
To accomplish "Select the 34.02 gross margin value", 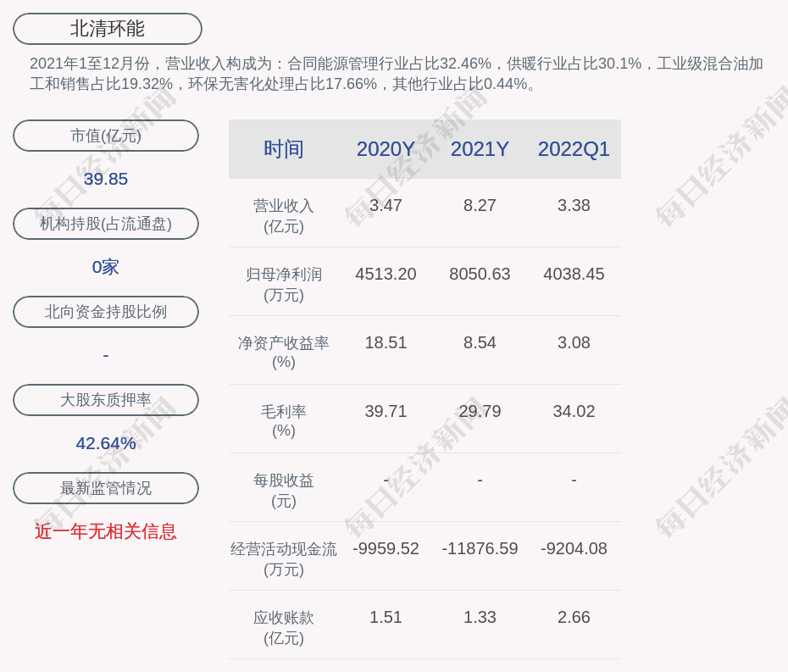I will [x=574, y=411].
